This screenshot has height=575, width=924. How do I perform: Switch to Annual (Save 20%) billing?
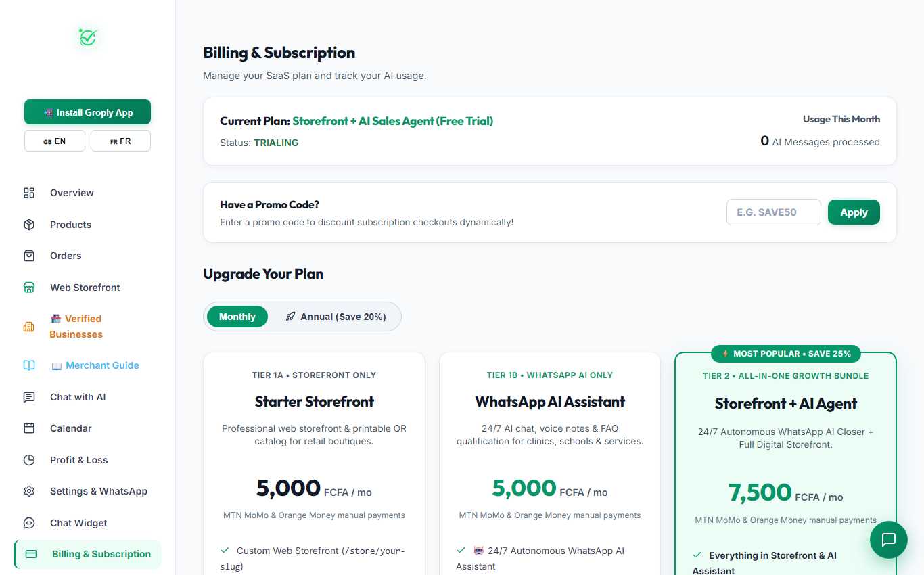coord(336,317)
